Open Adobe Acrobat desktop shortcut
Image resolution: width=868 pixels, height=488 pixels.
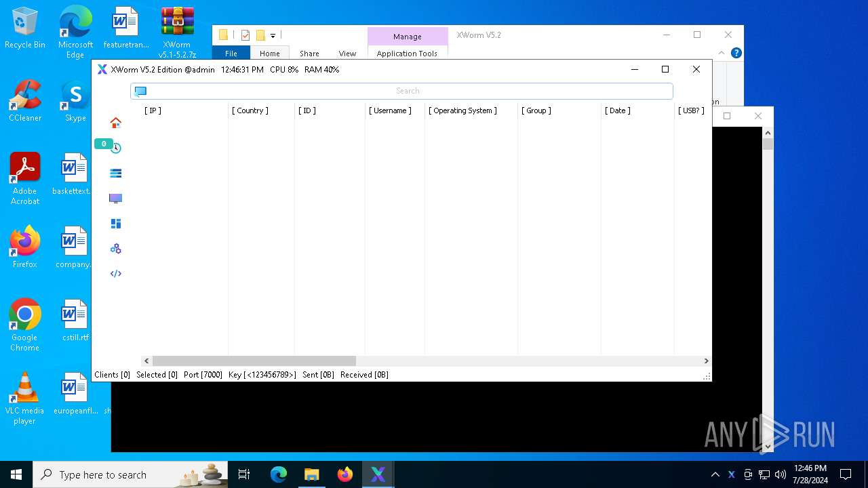[25, 179]
